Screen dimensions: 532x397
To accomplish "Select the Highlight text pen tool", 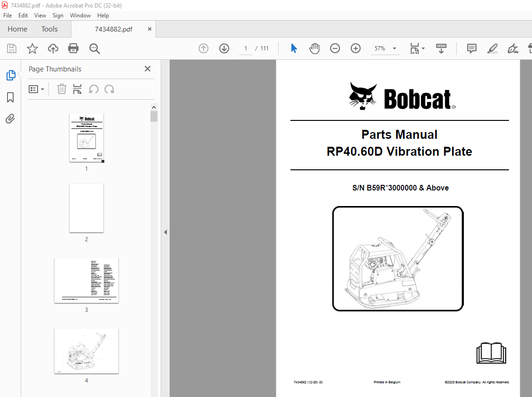I will 493,48.
